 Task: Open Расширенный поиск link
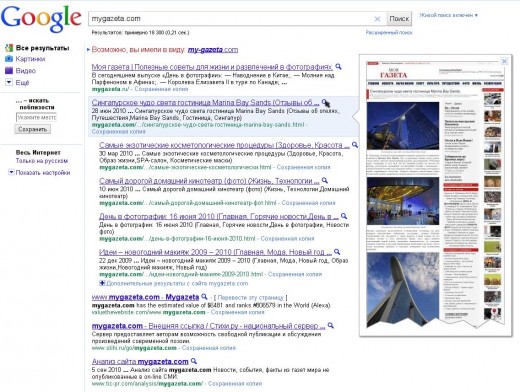[389, 33]
